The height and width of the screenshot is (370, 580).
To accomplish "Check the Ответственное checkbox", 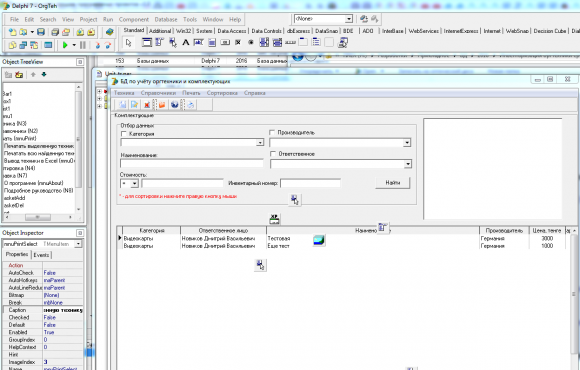I will point(273,154).
